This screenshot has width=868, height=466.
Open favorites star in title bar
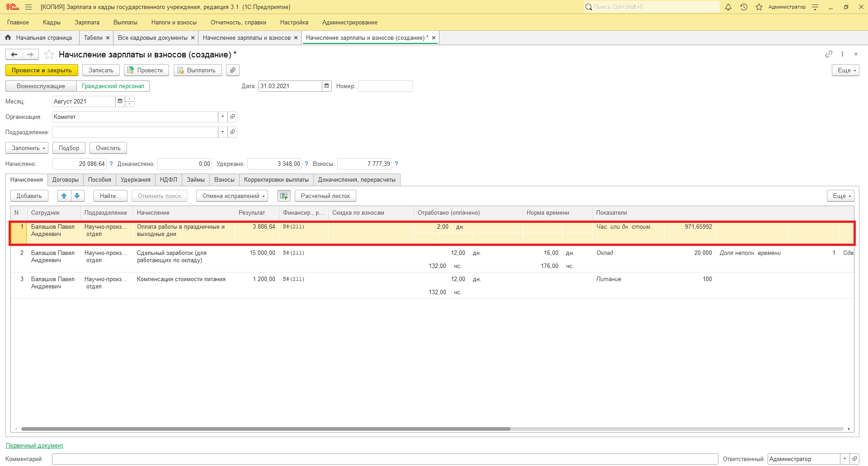point(759,7)
